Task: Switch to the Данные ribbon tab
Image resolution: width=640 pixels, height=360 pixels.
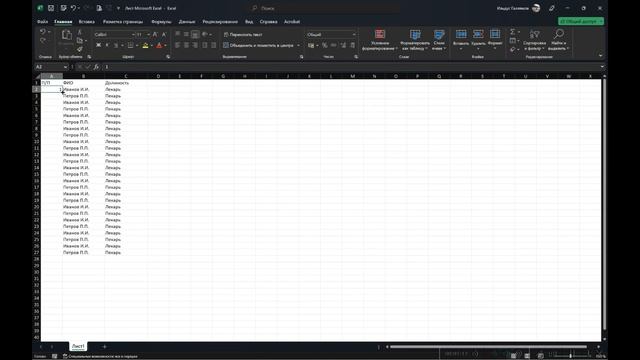Action: 187,22
